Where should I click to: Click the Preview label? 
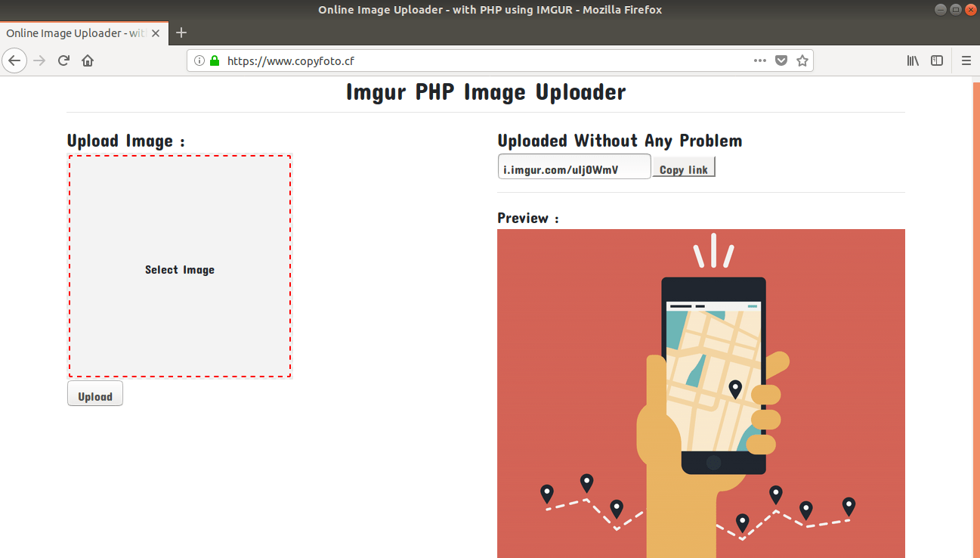click(528, 218)
